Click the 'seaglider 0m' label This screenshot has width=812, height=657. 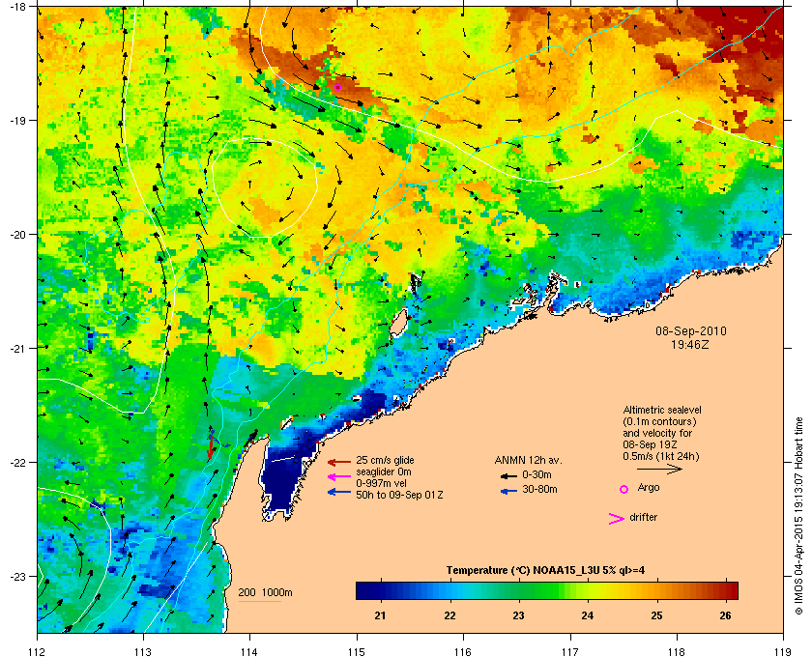coord(383,472)
